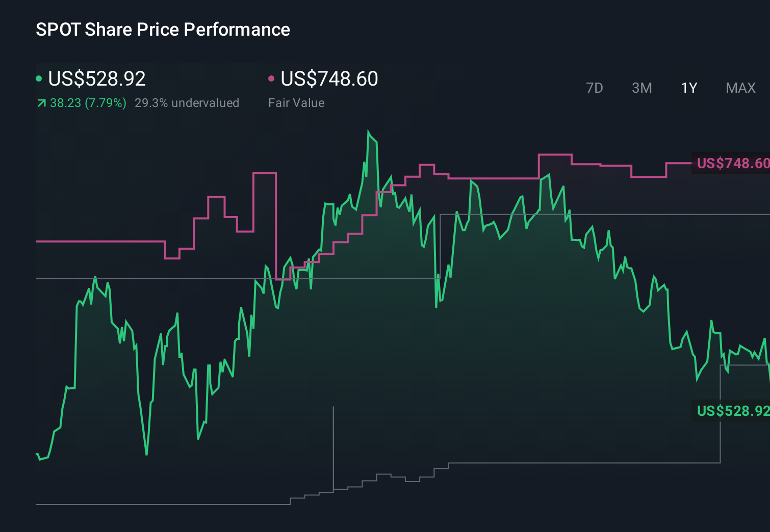The width and height of the screenshot is (770, 532).
Task: Click green US$528.92 label at chart edge
Action: click(732, 411)
